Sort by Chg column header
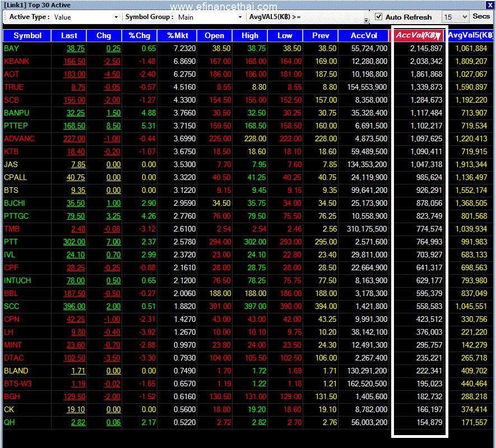The width and height of the screenshot is (496, 448). (104, 35)
